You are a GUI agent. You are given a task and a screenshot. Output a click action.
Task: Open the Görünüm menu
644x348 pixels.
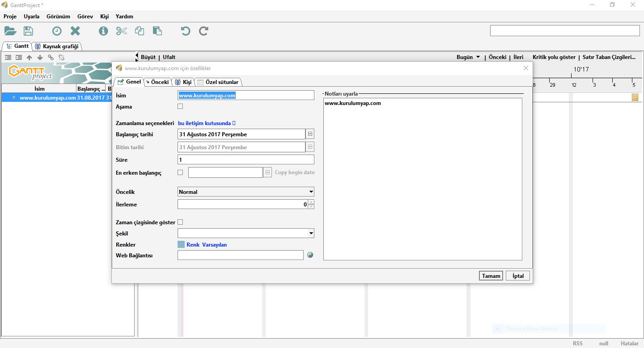click(58, 17)
